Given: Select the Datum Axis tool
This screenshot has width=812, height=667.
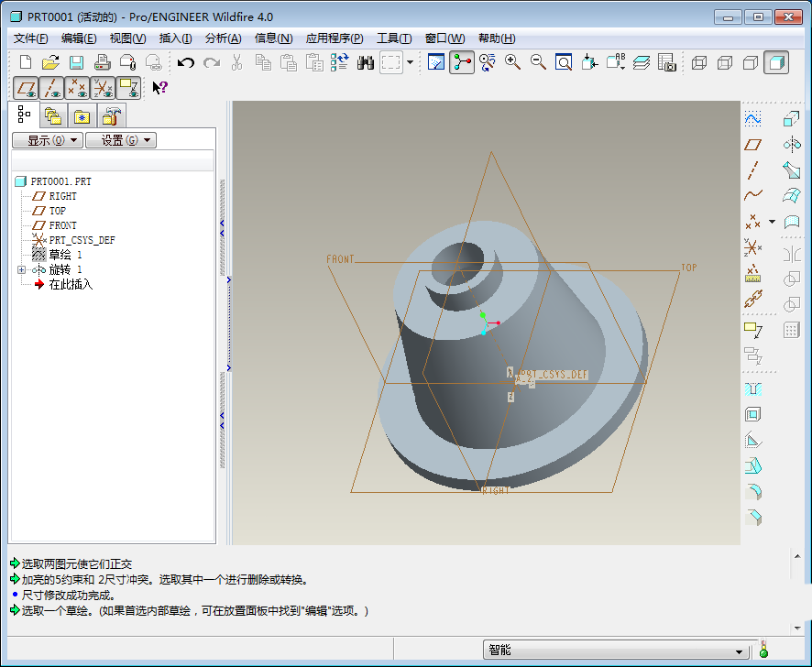Looking at the screenshot, I should coord(753,170).
